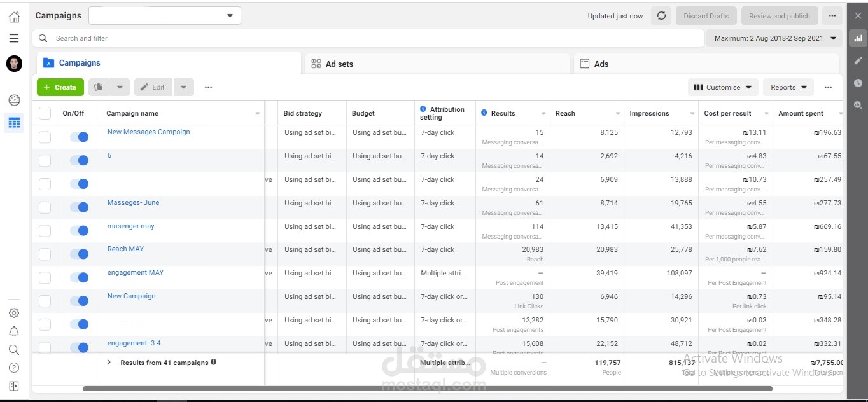Switch to the Ad sets tab
The width and height of the screenshot is (868, 402).
(x=437, y=64)
